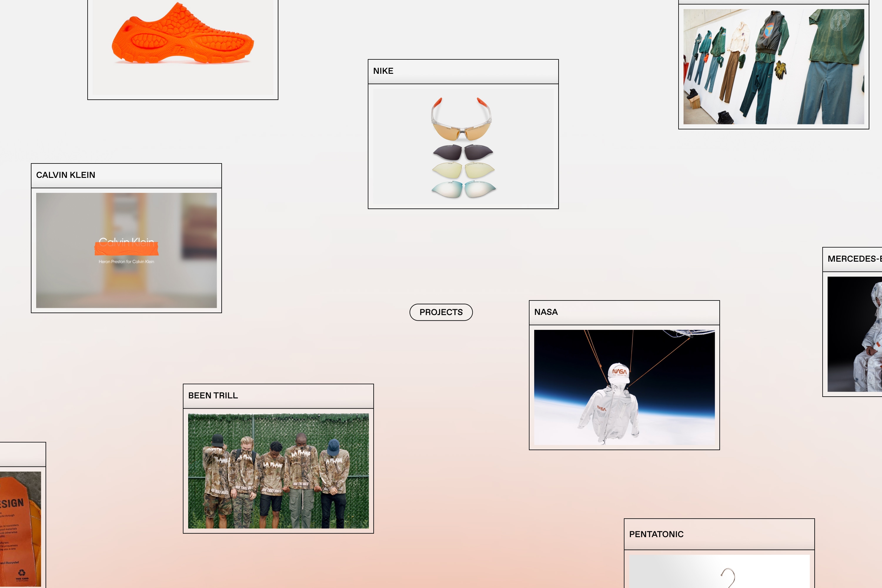Click the PROJECTS pill button
The width and height of the screenshot is (882, 588).
pyautogui.click(x=441, y=312)
